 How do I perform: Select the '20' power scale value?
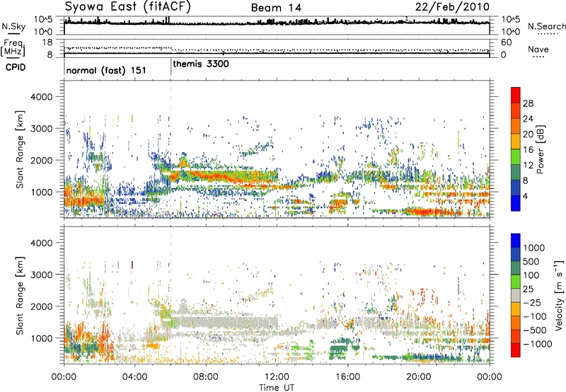[x=528, y=134]
